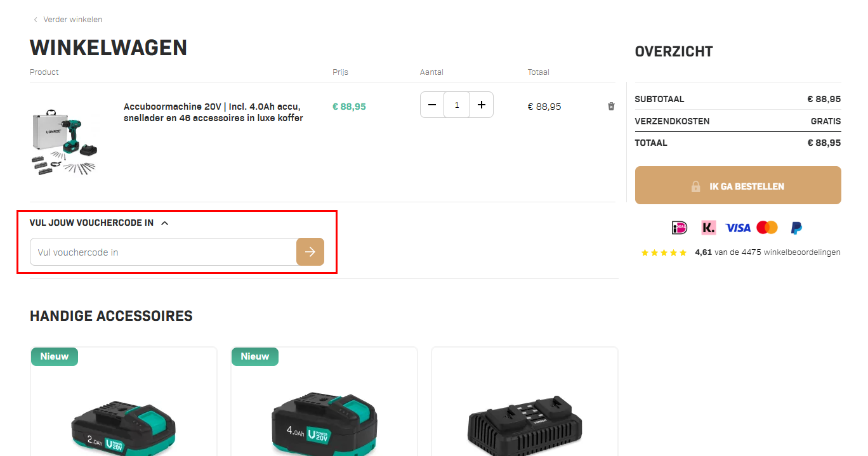
Task: Click the PayPal payment icon
Action: pyautogui.click(x=796, y=228)
